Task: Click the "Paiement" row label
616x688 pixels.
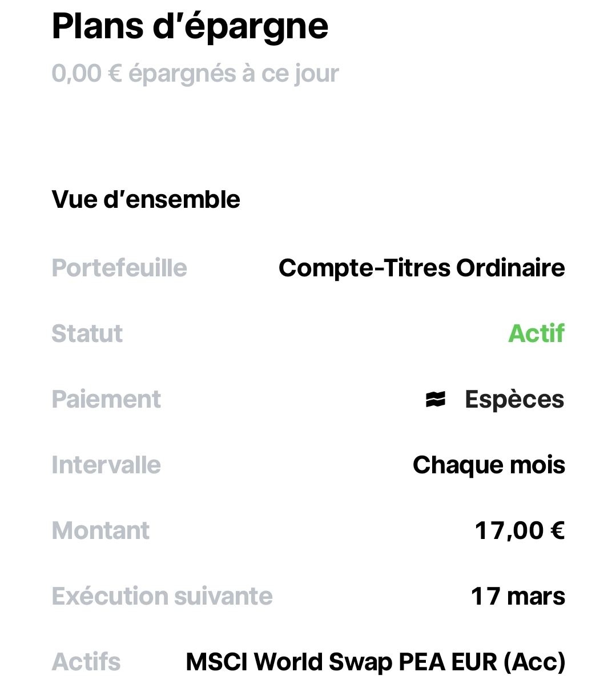Action: [106, 399]
